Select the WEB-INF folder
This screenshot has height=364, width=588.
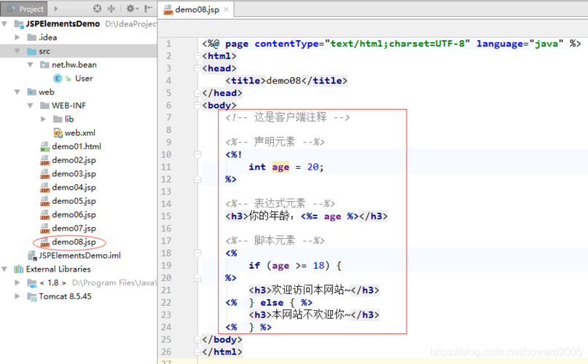click(x=68, y=106)
